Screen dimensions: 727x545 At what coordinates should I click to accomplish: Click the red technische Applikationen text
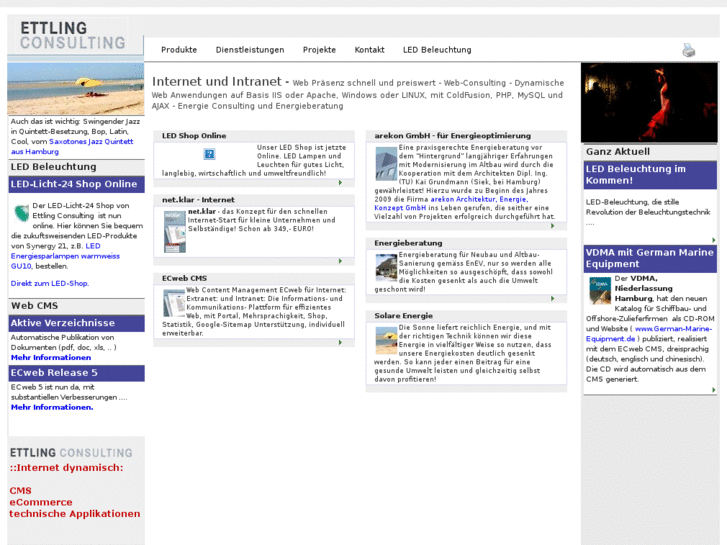pyautogui.click(x=75, y=514)
